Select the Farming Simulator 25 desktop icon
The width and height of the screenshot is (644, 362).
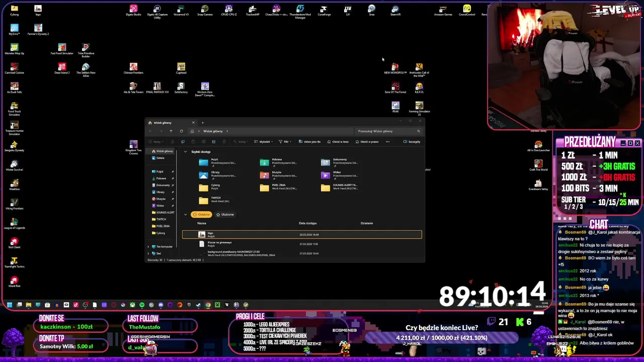[x=419, y=108]
